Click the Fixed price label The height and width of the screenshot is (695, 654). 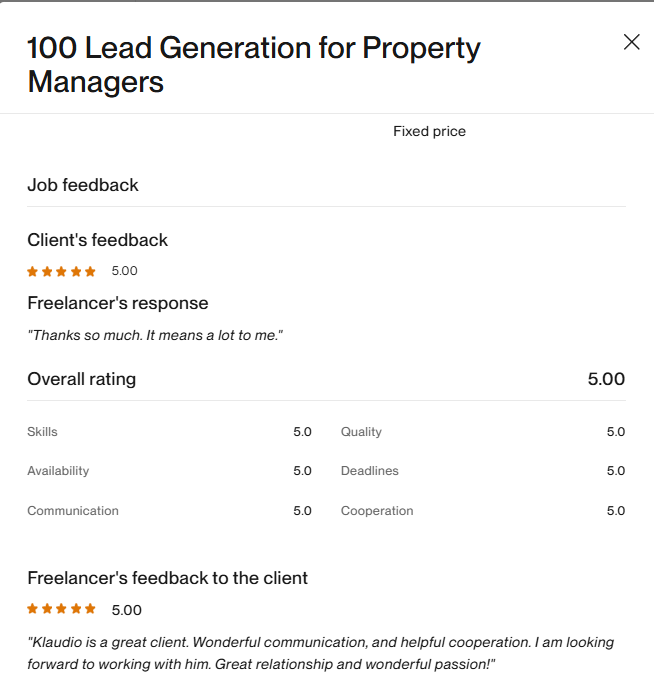tap(429, 131)
